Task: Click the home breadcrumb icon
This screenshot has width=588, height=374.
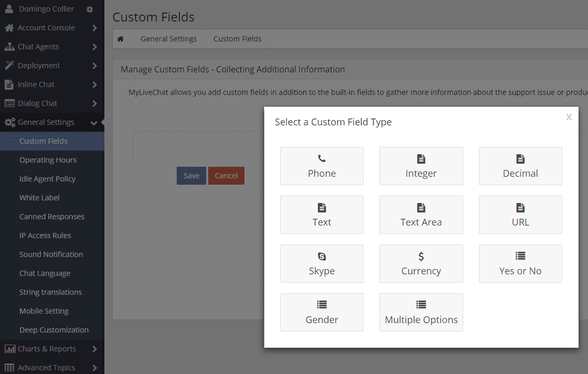Action: (x=120, y=38)
